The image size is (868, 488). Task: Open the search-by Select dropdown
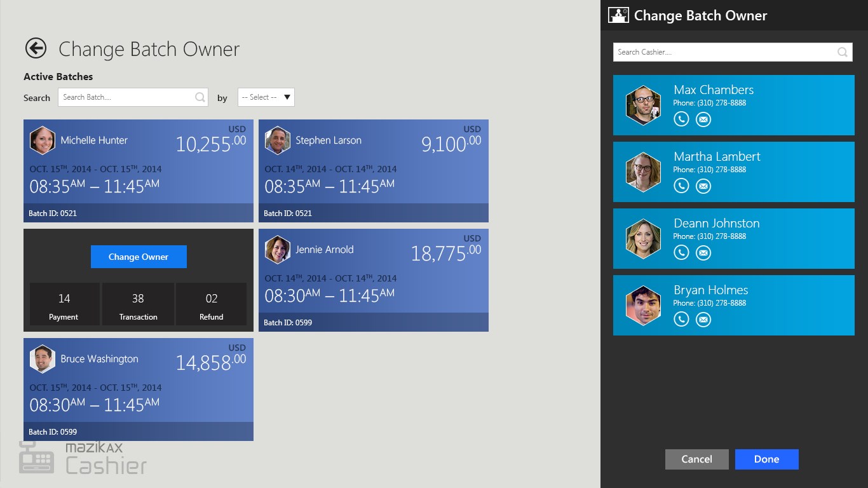(x=266, y=97)
